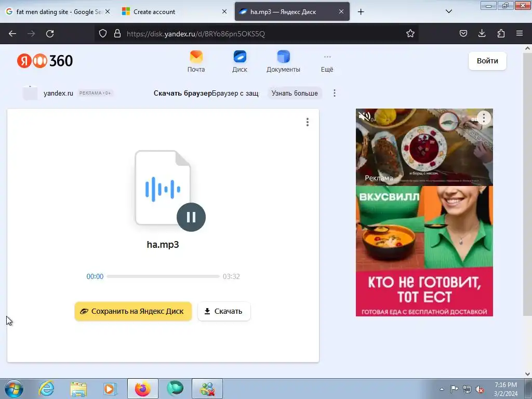532x399 pixels.
Task: Click the 03:32 duration label
Action: [x=231, y=276]
